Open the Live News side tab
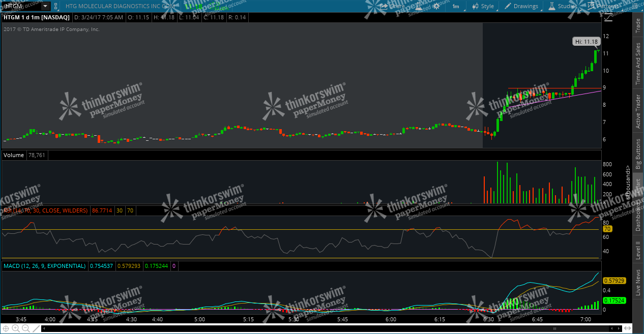Screen dimensions: 644x334 tap(638, 282)
